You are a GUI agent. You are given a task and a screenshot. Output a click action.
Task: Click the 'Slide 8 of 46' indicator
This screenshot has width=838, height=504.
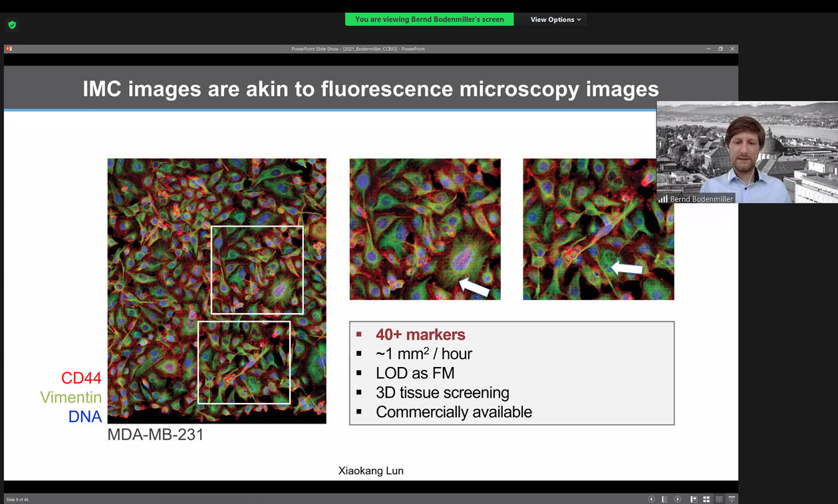(x=17, y=499)
